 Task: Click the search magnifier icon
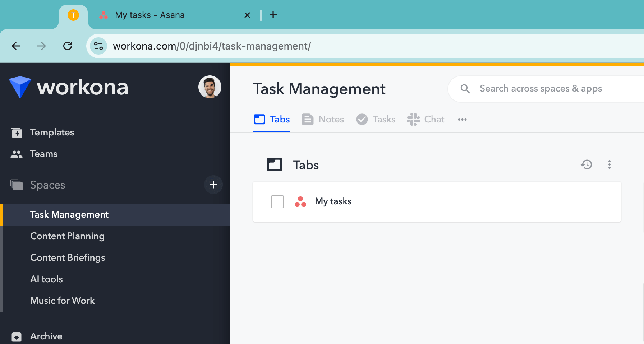pos(465,89)
